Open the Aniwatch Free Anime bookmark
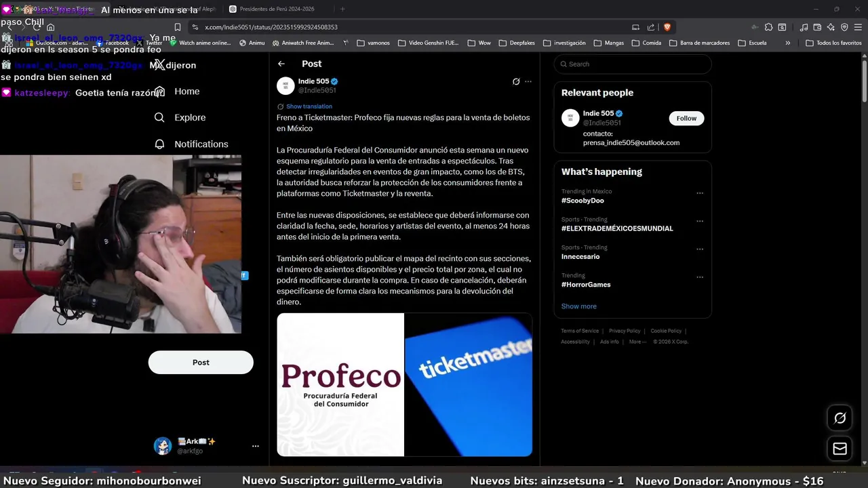 tap(303, 43)
